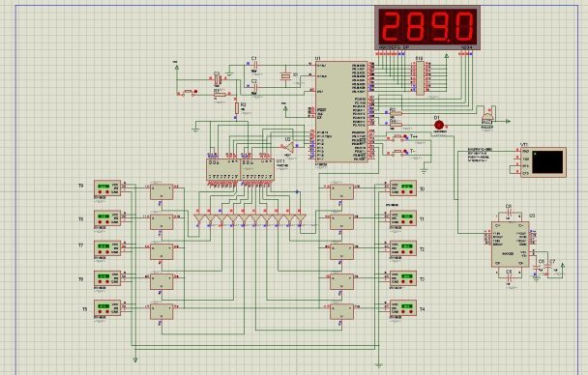
Task: Select capacitor C9 above the MAX232
Action: (509, 213)
